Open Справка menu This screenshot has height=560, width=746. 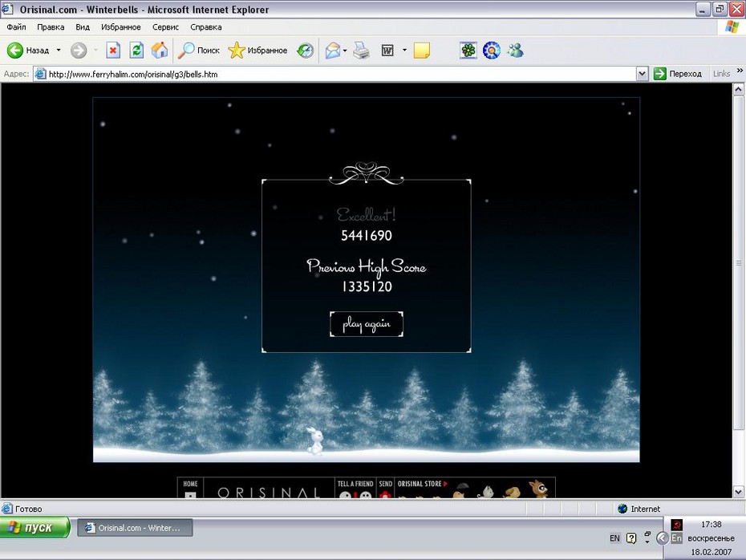coord(206,27)
